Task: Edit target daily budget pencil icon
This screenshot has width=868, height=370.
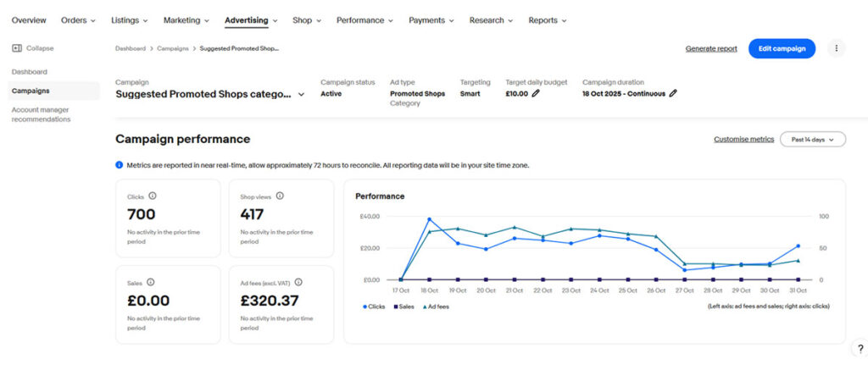Action: click(536, 93)
